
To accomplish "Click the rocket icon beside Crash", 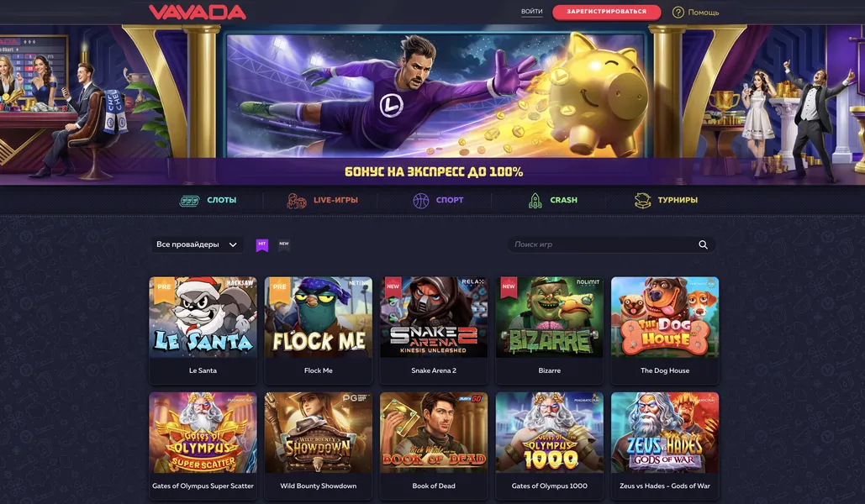I will [535, 201].
